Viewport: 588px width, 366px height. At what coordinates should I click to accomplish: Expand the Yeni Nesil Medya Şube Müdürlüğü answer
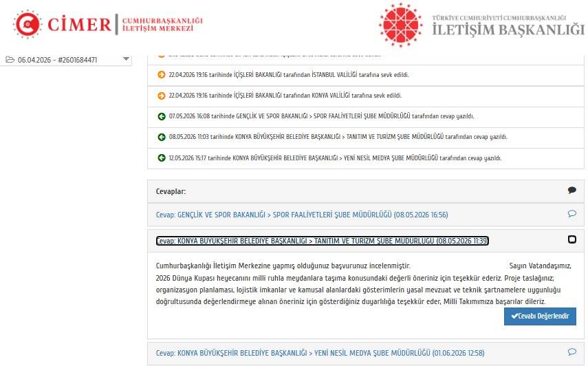[x=320, y=353]
